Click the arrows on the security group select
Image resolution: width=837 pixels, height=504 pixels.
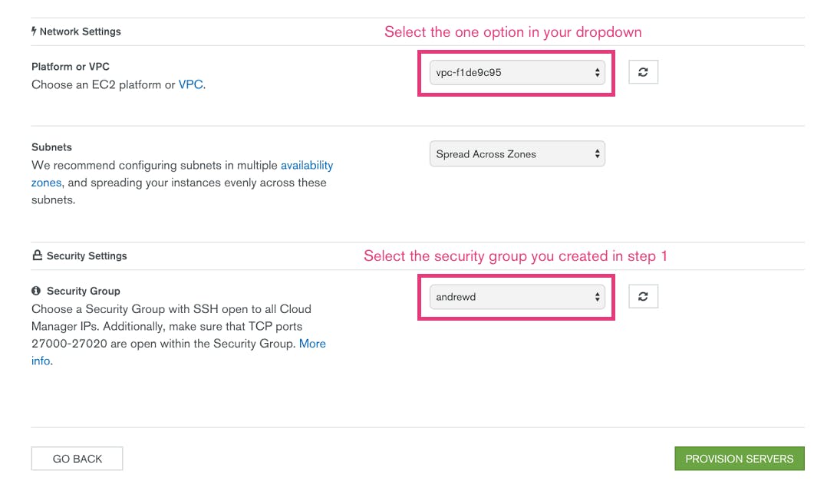pos(598,297)
